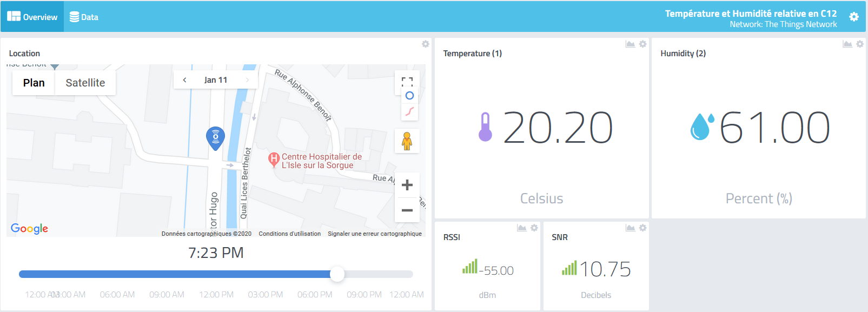
Task: Click the blue circle map tool
Action: point(409,96)
